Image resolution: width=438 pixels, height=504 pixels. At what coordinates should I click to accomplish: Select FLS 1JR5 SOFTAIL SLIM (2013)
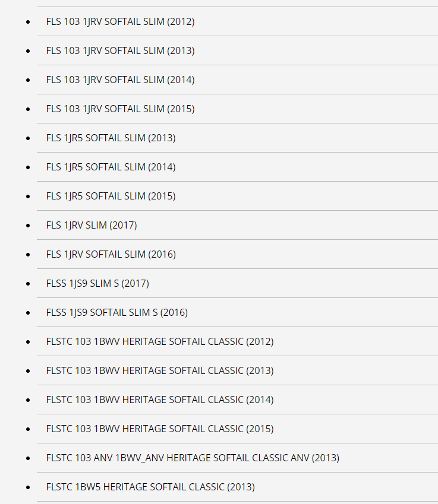(111, 138)
